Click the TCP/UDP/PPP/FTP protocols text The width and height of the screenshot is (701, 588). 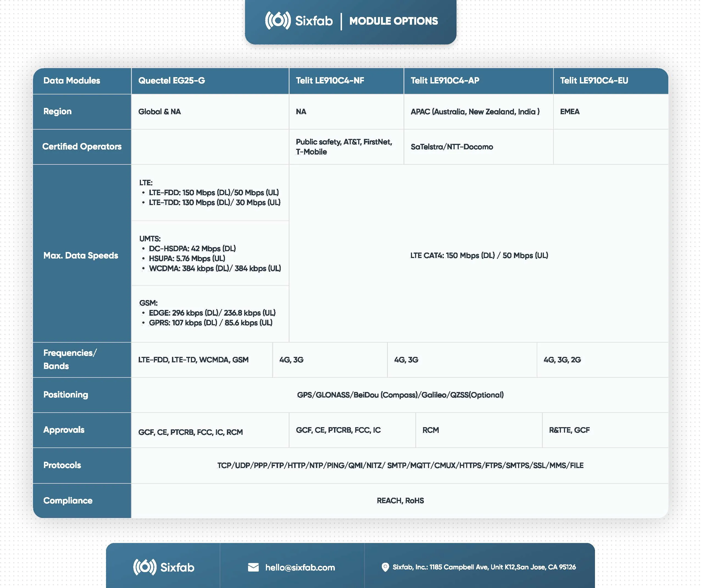coord(400,466)
